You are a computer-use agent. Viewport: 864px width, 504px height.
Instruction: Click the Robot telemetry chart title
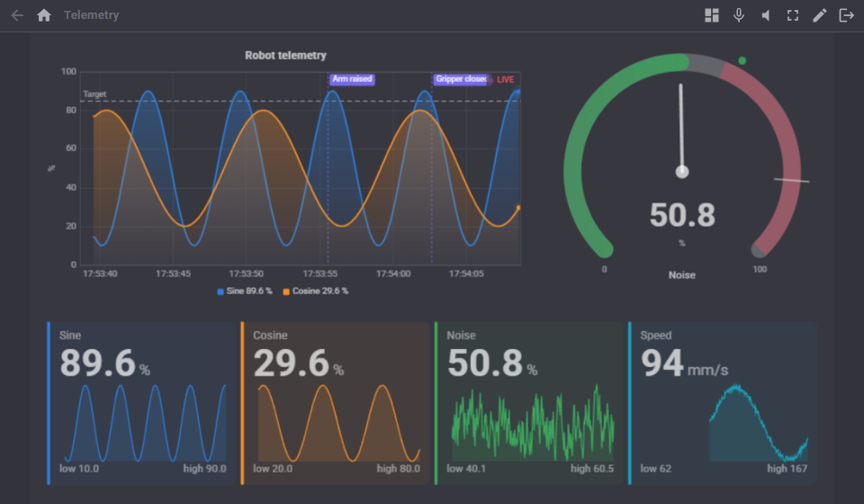[x=285, y=55]
